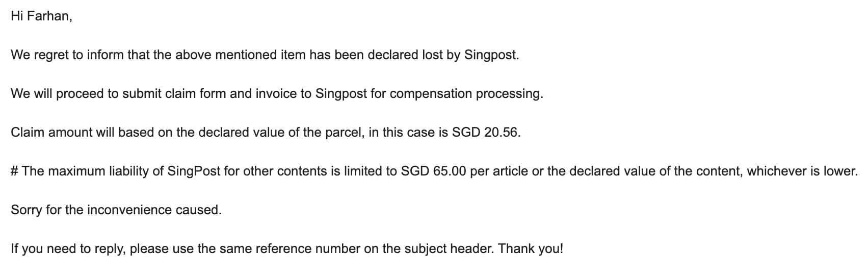Click the amount "SGD 65.00"

[x=434, y=171]
